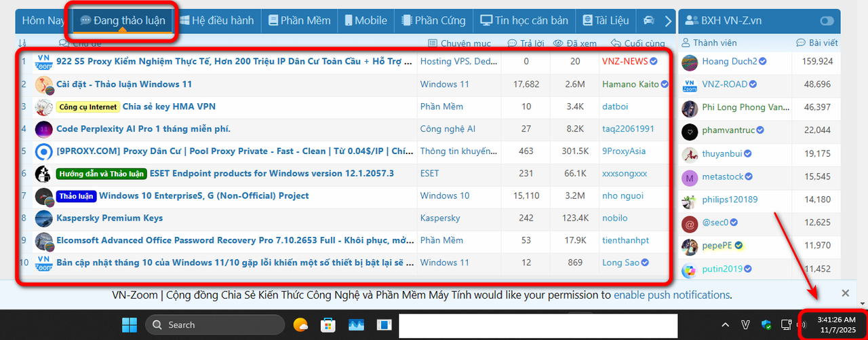Open Windows Security shield tray icon
868x340 pixels.
pyautogui.click(x=767, y=325)
